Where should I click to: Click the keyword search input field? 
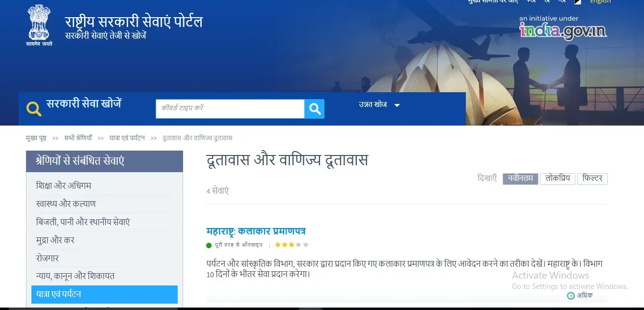[230, 109]
